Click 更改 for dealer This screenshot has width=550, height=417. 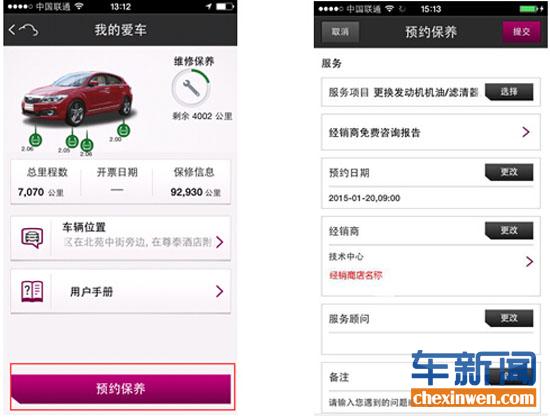click(x=509, y=230)
